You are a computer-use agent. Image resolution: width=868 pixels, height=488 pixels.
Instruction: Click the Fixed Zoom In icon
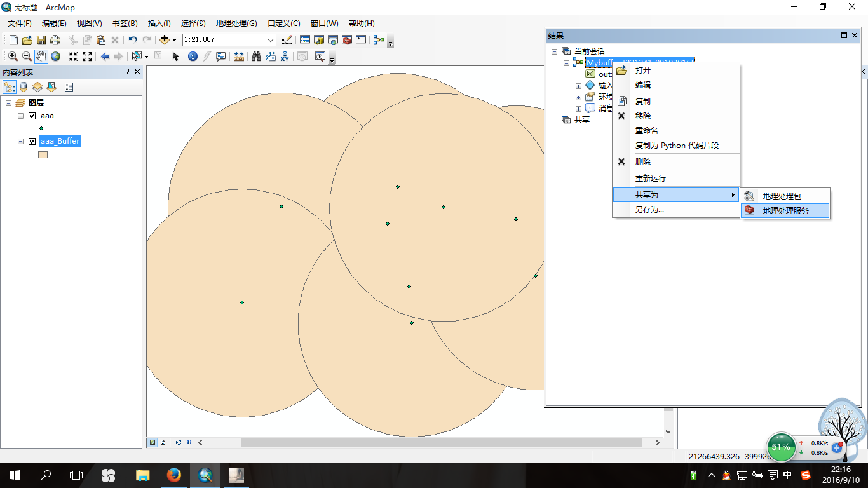(x=73, y=57)
